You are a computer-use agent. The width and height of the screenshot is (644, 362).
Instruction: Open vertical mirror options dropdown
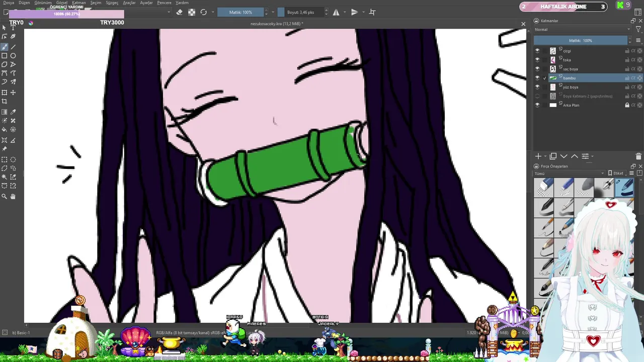tap(362, 12)
